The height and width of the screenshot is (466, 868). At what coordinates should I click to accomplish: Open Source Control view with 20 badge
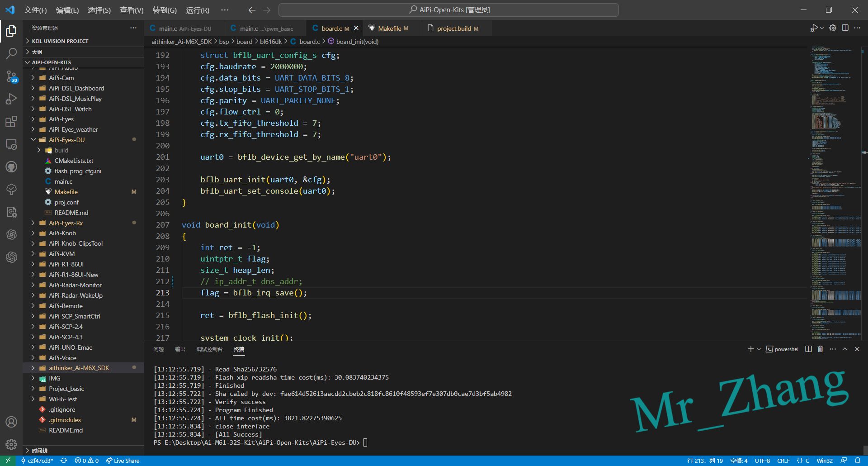click(11, 76)
